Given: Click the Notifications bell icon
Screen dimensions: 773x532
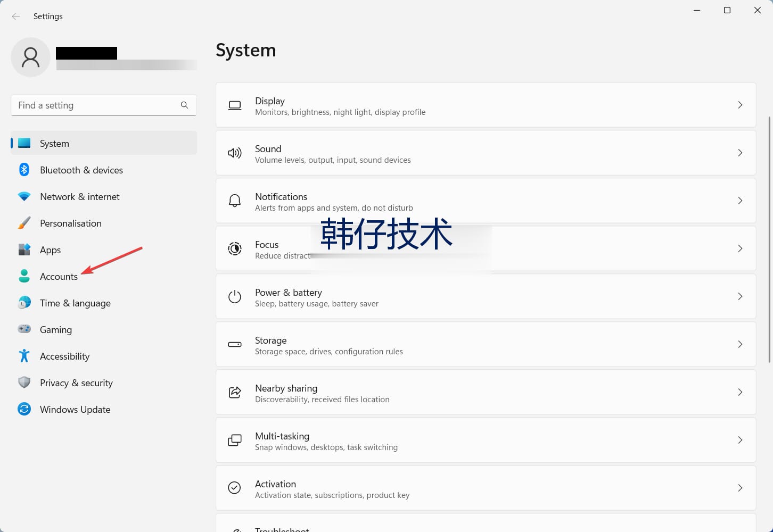Looking at the screenshot, I should (x=235, y=201).
